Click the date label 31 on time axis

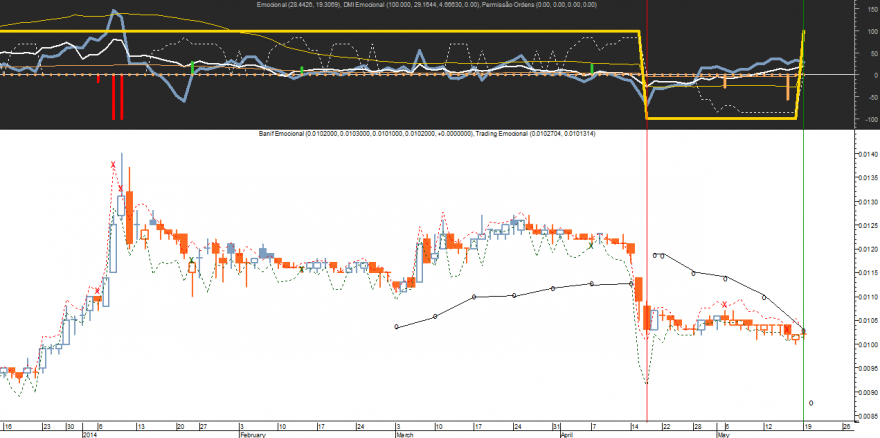[x=556, y=426]
